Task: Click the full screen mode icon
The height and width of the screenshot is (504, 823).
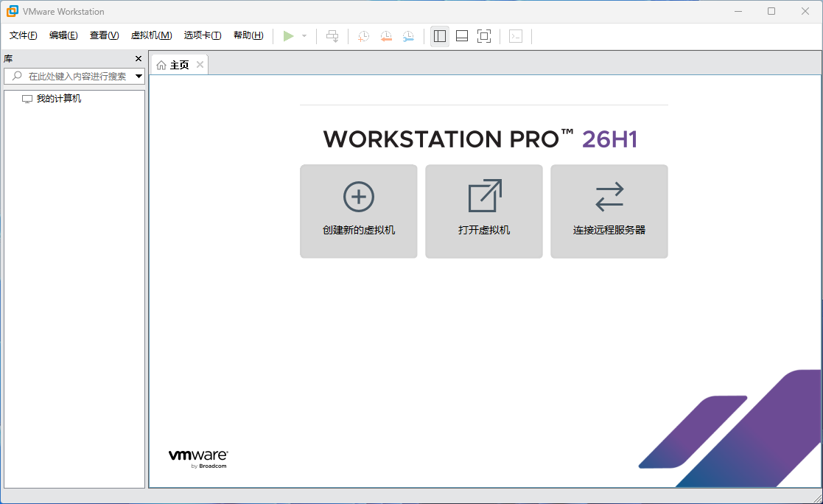Action: pyautogui.click(x=484, y=36)
